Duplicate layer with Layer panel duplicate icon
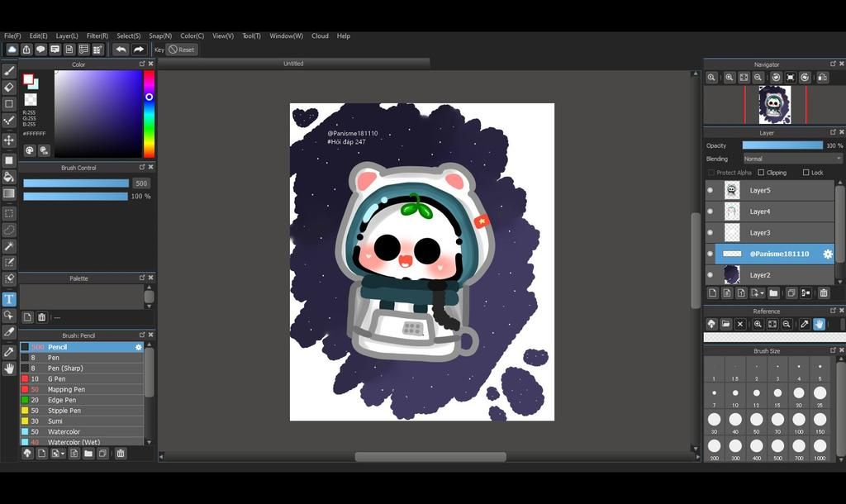The image size is (846, 504). tap(791, 293)
